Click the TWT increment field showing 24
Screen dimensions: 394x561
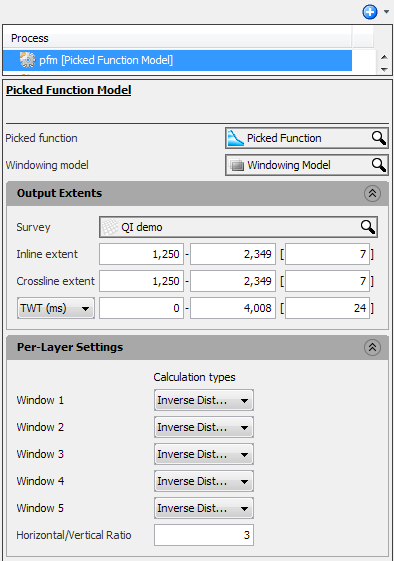327,308
